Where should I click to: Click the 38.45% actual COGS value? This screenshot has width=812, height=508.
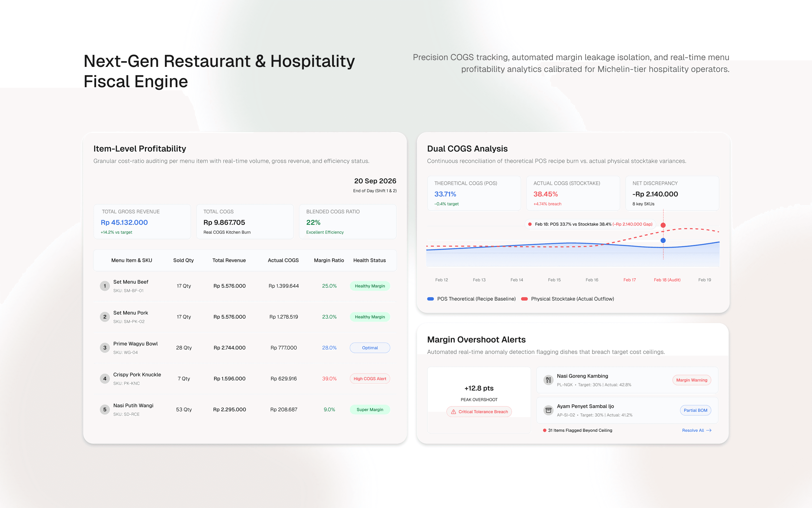546,194
